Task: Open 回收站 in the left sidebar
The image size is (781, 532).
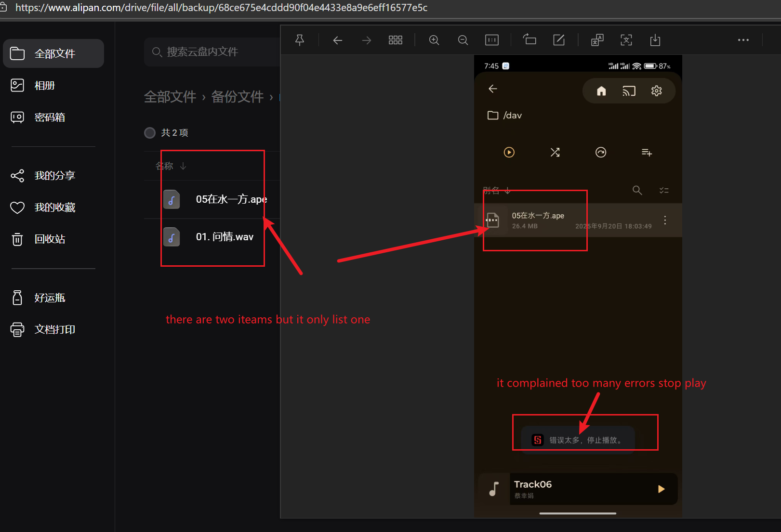Action: (x=49, y=239)
